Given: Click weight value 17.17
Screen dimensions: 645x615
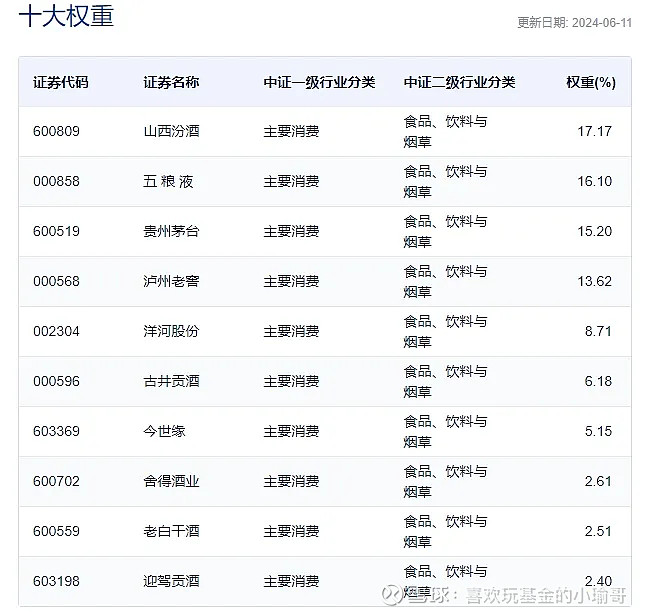Looking at the screenshot, I should [594, 131].
